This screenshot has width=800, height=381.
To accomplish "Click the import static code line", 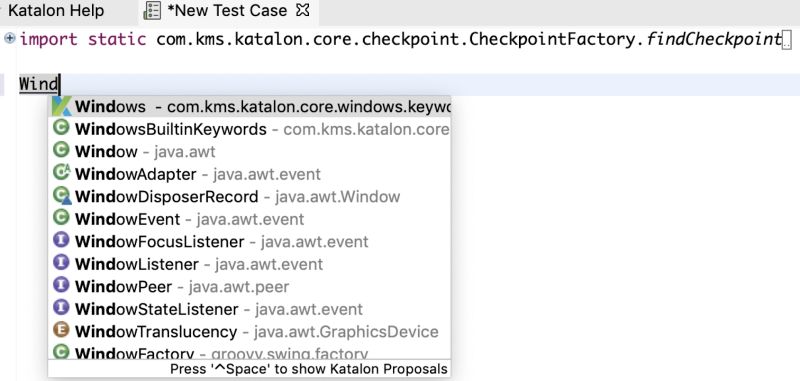I will click(x=400, y=39).
